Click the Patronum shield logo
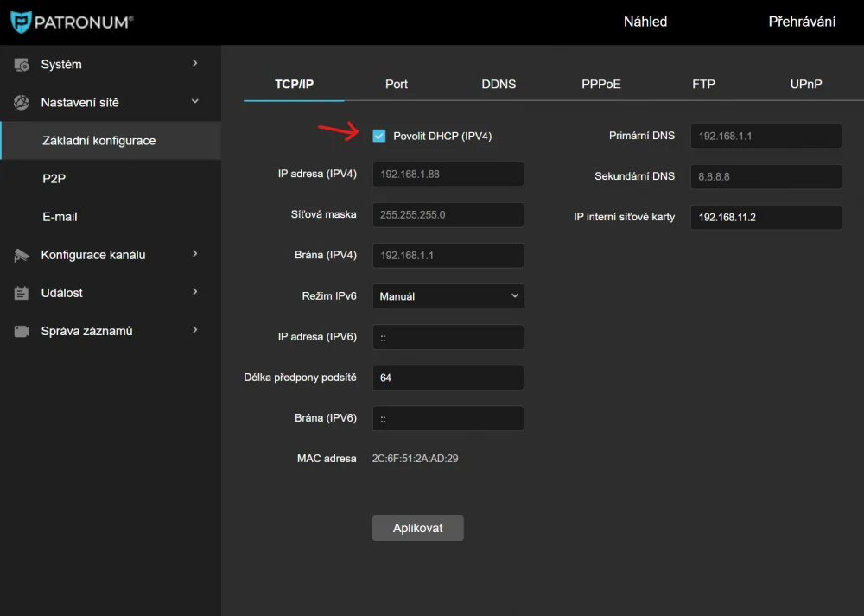 (x=20, y=22)
